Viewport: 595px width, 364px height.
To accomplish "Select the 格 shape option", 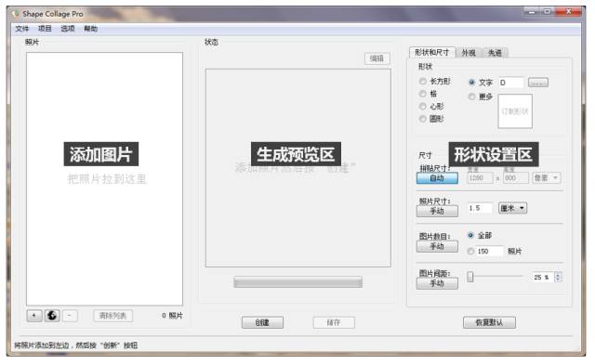I will [428, 94].
